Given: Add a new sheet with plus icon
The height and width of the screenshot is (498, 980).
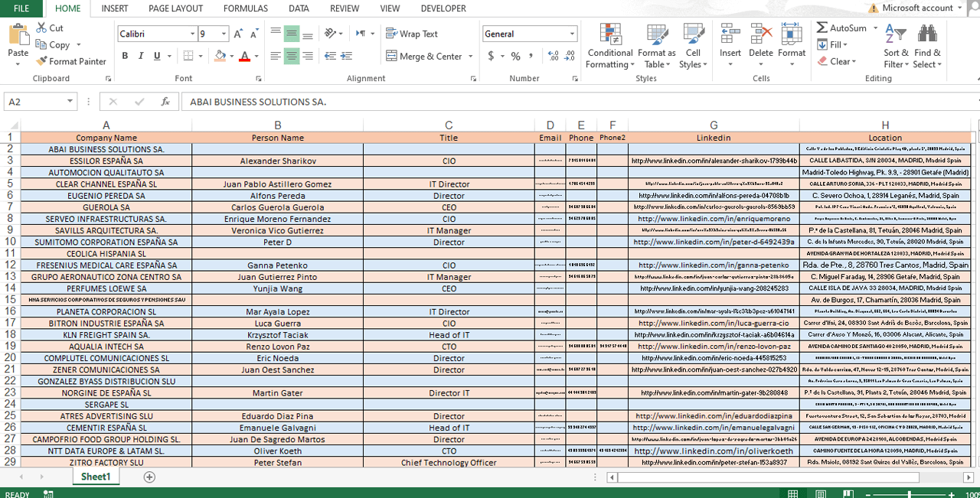Looking at the screenshot, I should pyautogui.click(x=149, y=477).
